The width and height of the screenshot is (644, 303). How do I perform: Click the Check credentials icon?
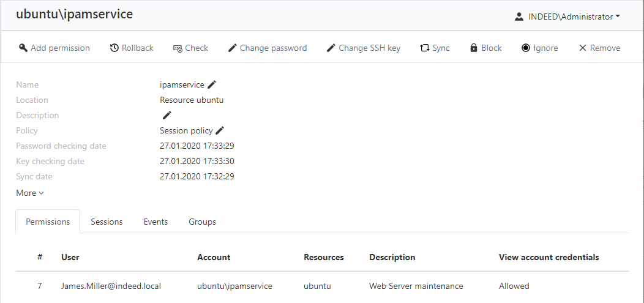[x=178, y=48]
